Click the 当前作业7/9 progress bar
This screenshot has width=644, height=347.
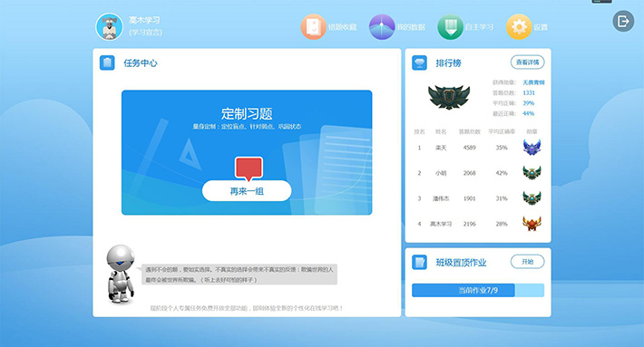pos(478,291)
